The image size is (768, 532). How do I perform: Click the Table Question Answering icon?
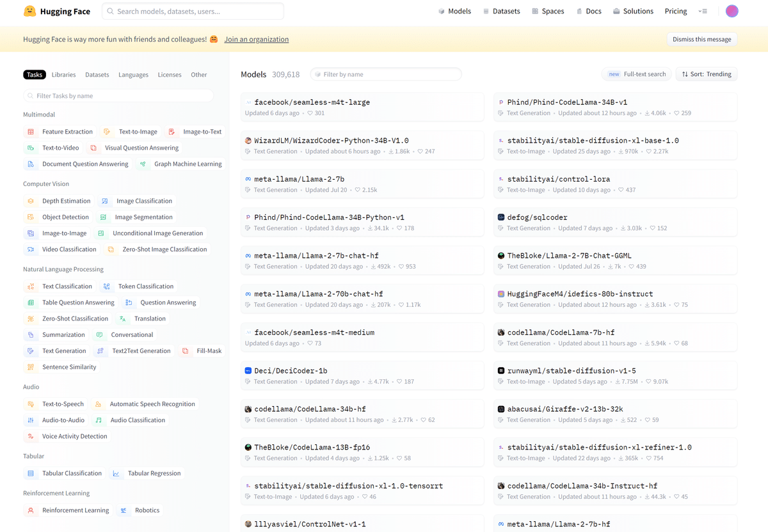pyautogui.click(x=31, y=302)
